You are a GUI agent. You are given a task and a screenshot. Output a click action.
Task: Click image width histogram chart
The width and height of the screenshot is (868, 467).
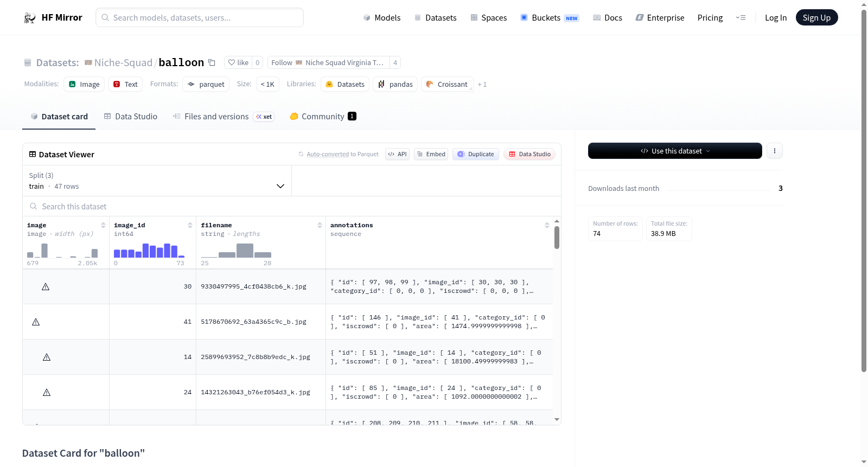(62, 250)
